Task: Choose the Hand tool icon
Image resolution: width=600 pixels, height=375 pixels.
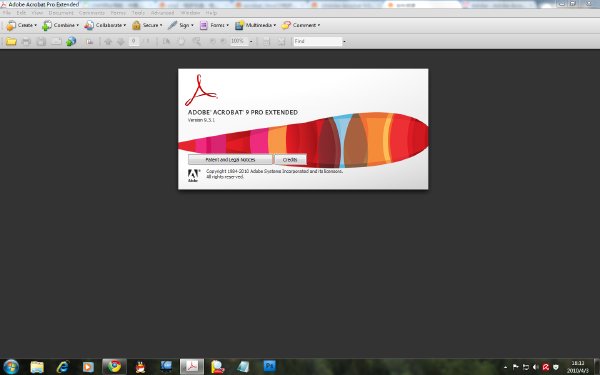Action: click(x=181, y=41)
